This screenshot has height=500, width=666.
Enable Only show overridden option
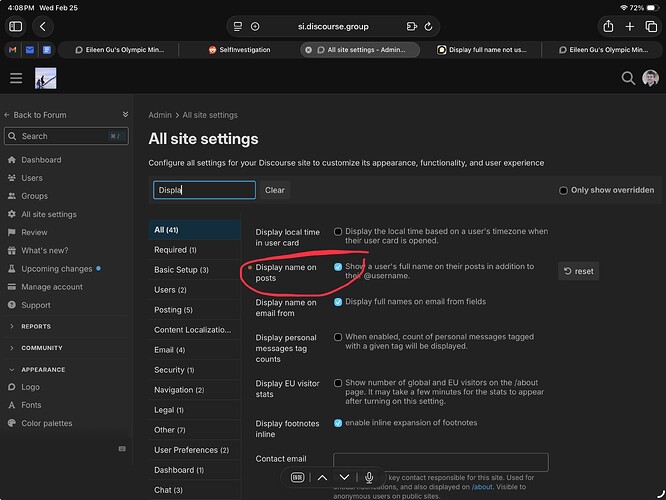(x=563, y=190)
